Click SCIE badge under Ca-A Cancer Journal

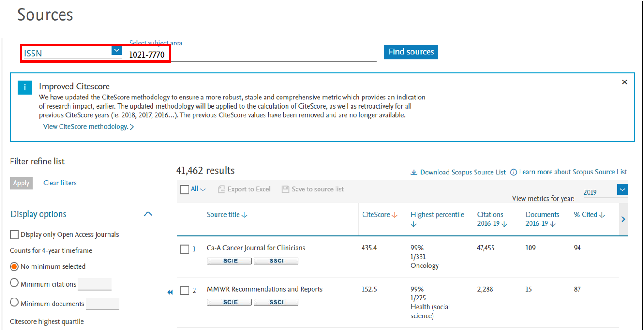point(229,261)
